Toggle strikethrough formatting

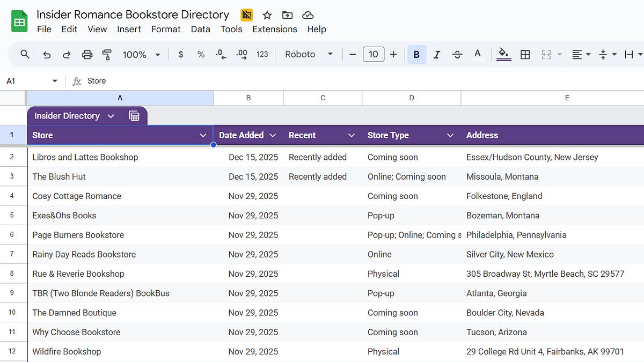point(457,54)
